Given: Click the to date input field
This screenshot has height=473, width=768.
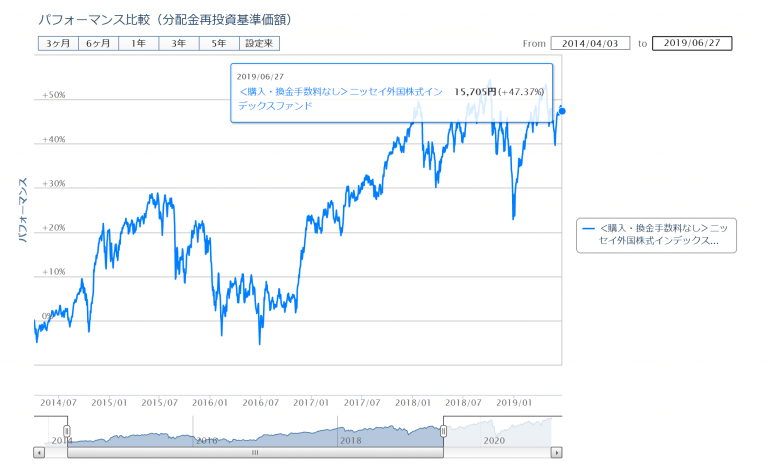Looking at the screenshot, I should [692, 44].
